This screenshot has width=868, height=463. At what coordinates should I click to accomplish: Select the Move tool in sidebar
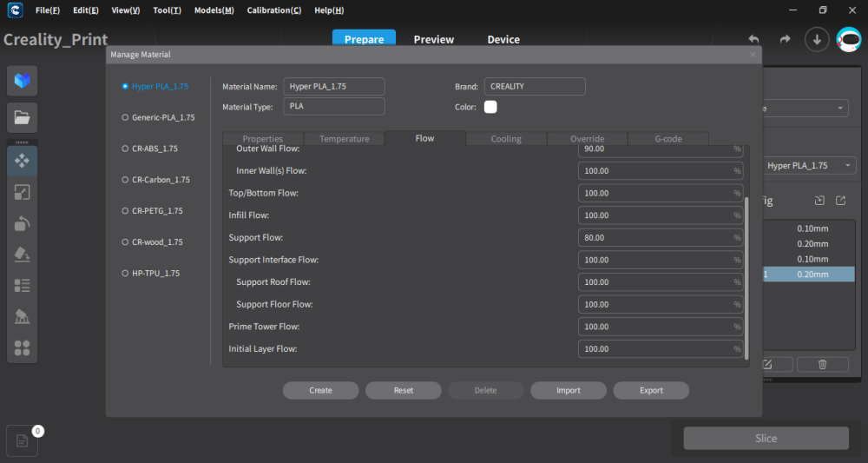(23, 161)
